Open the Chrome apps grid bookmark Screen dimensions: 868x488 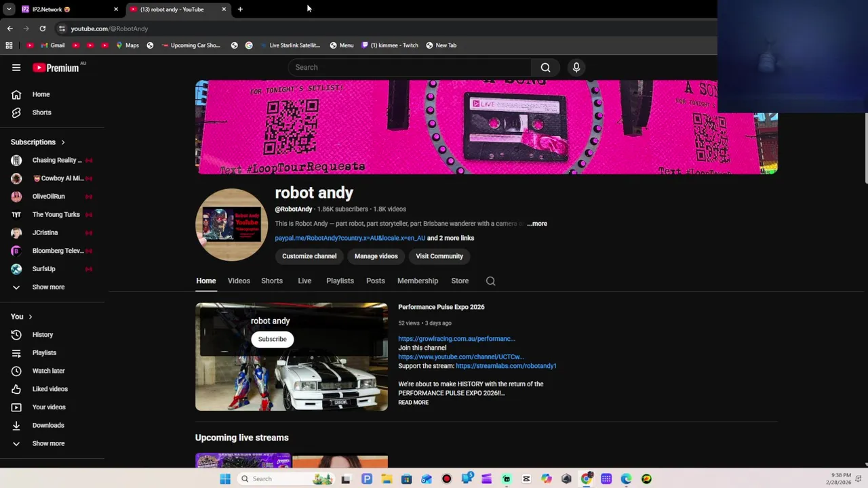[x=9, y=45]
